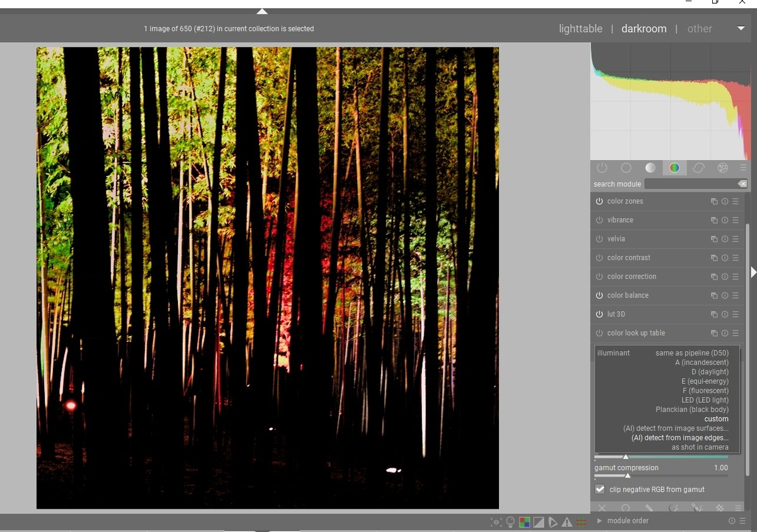The height and width of the screenshot is (532, 757).
Task: Click the teal slider above gamut compression
Action: [x=661, y=457]
